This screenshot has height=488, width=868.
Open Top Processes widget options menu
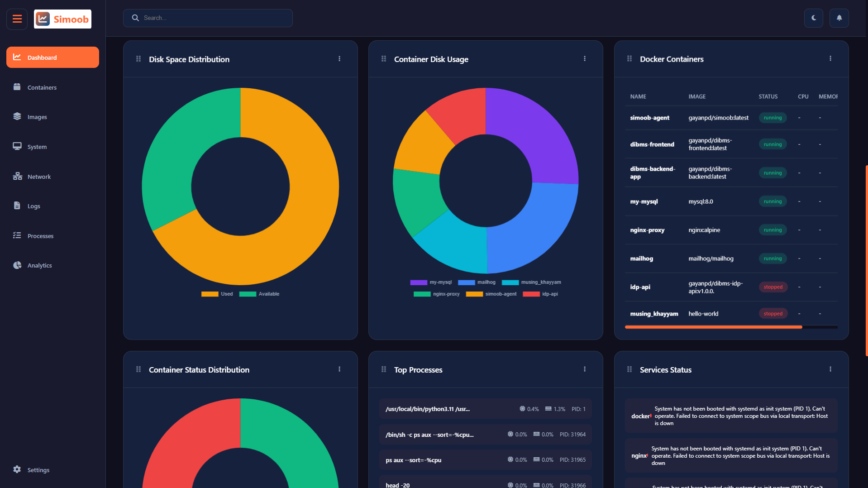[584, 369]
